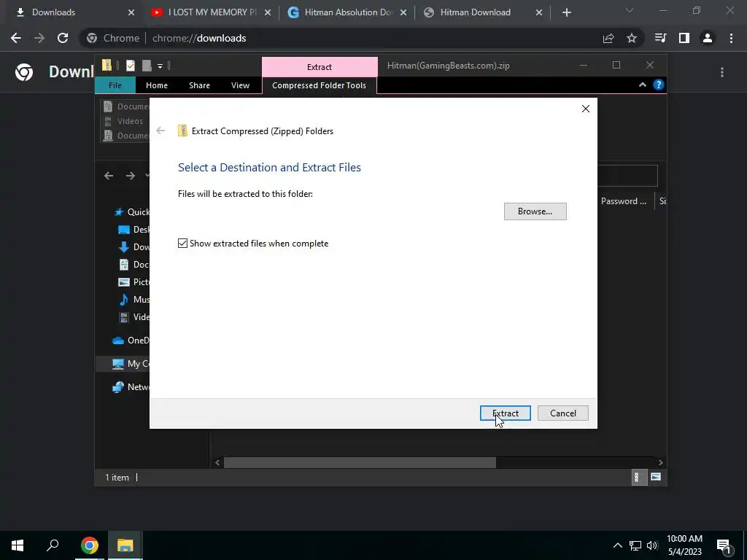Click the New folder quick access icon
This screenshot has height=560, width=747.
tap(147, 65)
